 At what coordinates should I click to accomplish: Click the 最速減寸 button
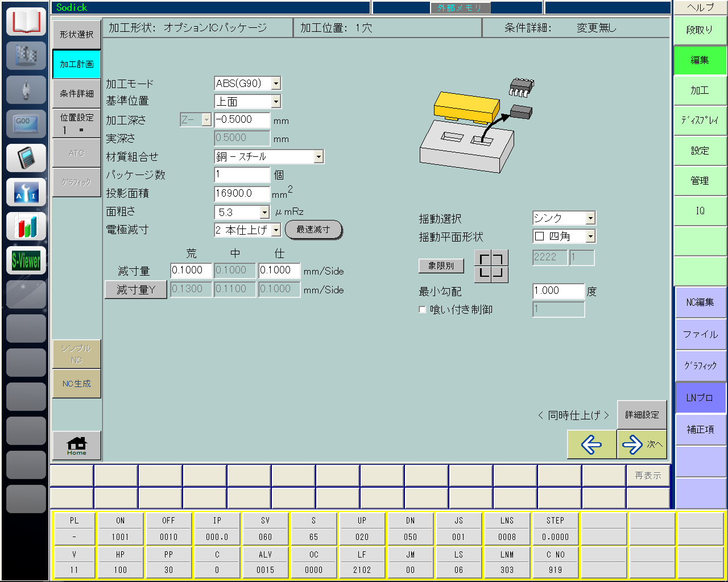(313, 230)
